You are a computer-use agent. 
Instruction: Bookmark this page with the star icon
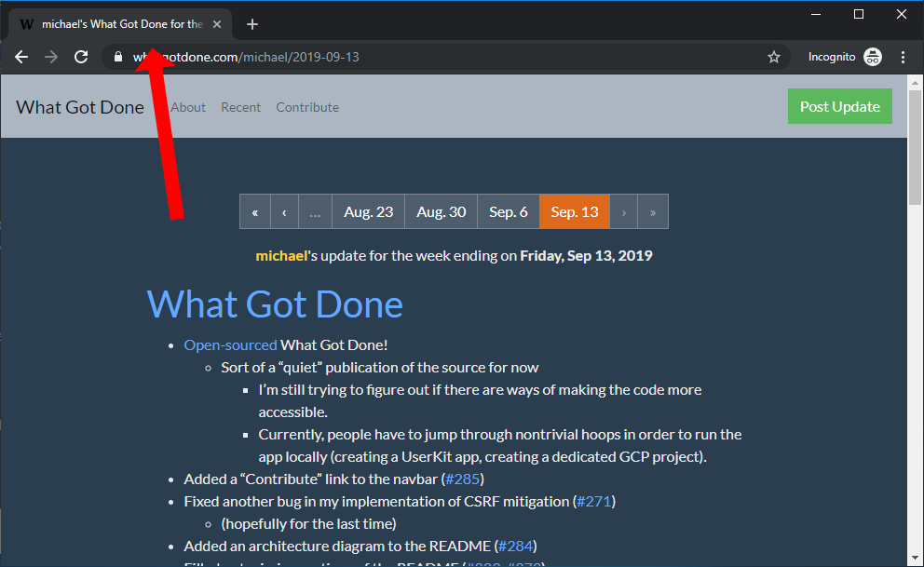774,57
